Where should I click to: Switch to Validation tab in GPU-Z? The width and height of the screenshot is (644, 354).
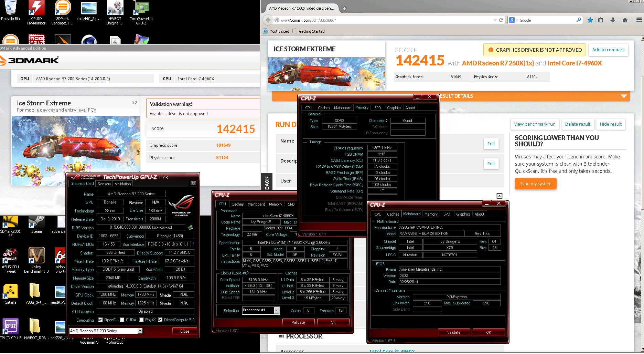pos(123,184)
